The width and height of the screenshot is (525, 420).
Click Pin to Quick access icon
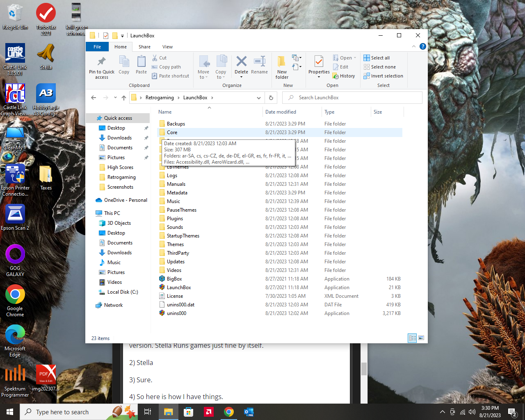(x=101, y=67)
